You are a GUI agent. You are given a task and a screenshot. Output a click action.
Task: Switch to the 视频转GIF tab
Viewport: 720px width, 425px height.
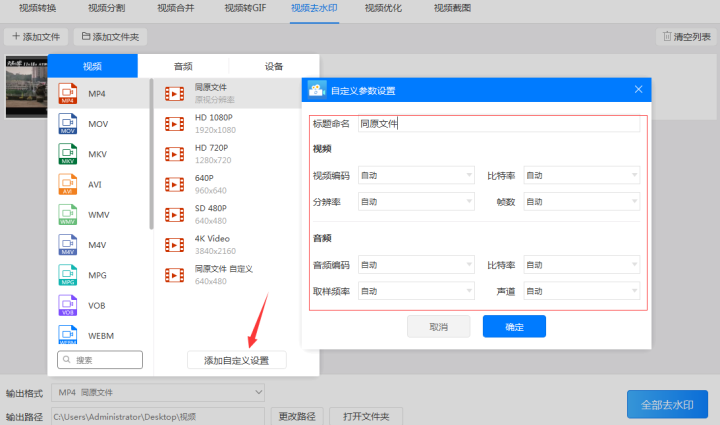[x=245, y=8]
